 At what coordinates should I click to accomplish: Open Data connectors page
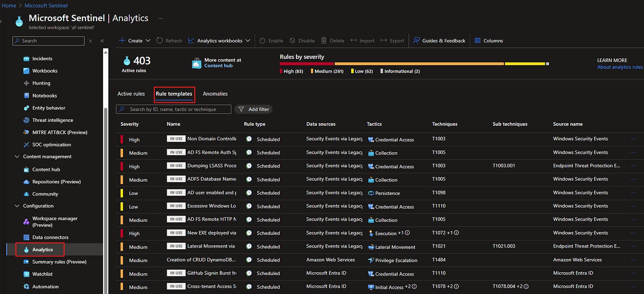pos(50,237)
